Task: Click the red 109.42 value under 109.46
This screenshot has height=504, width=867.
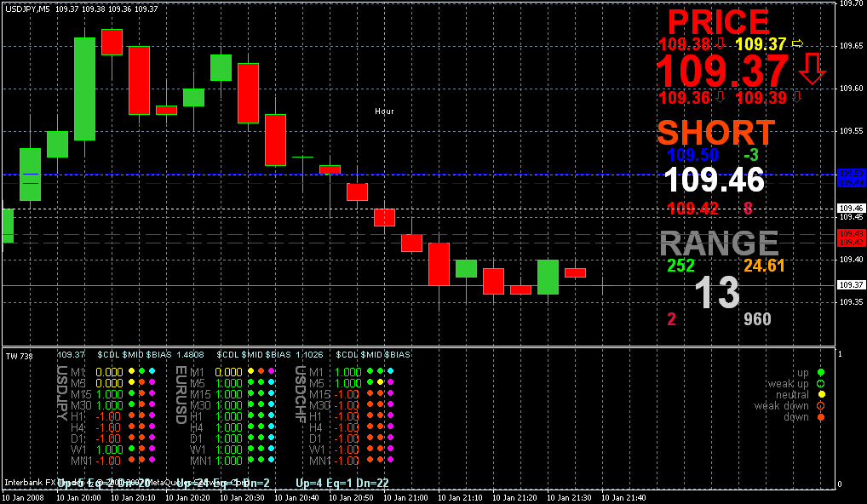Action: click(x=692, y=209)
